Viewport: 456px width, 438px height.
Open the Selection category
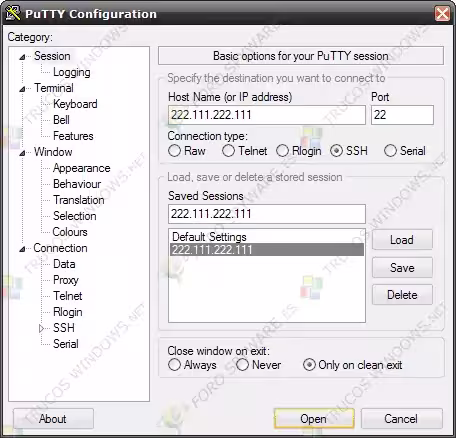pos(75,216)
